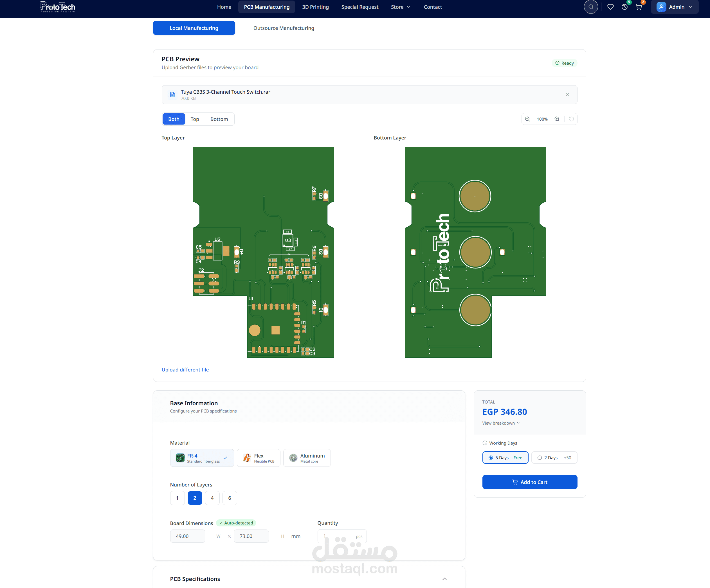Expand the View breakdown price details
Viewport: 710px width, 588px height.
(501, 423)
